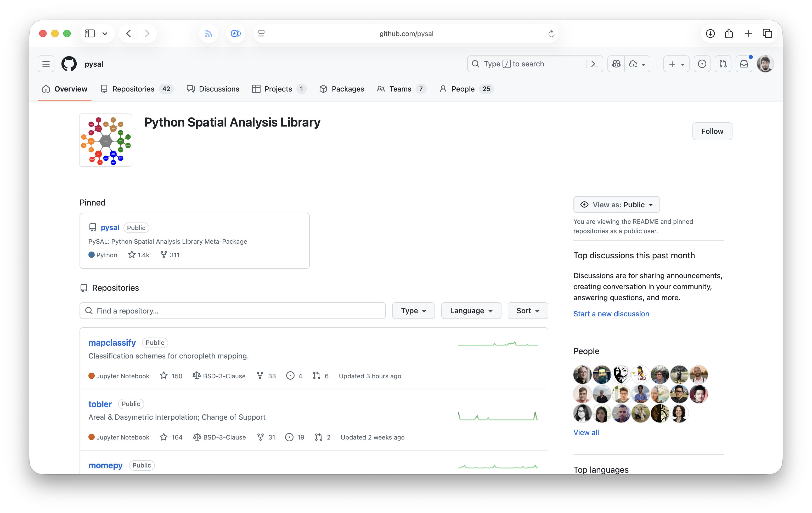Open the Copilot chat icon
The height and width of the screenshot is (513, 812).
click(x=616, y=64)
